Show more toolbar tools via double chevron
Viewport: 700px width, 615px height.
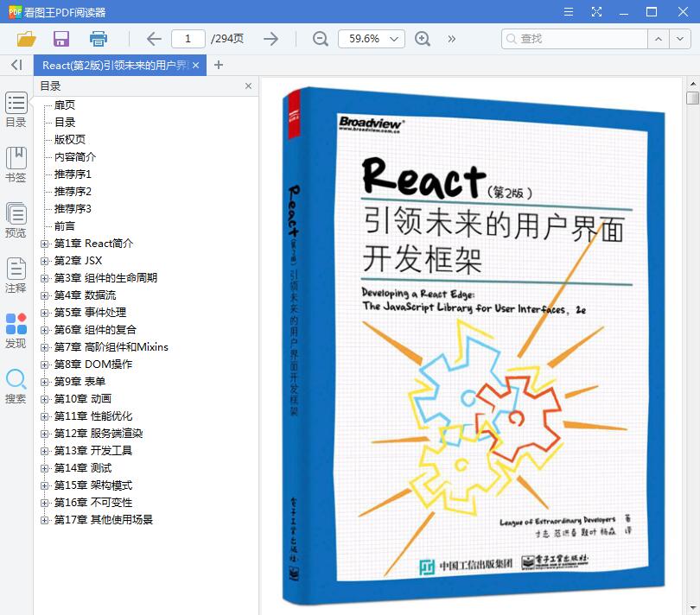(x=452, y=39)
